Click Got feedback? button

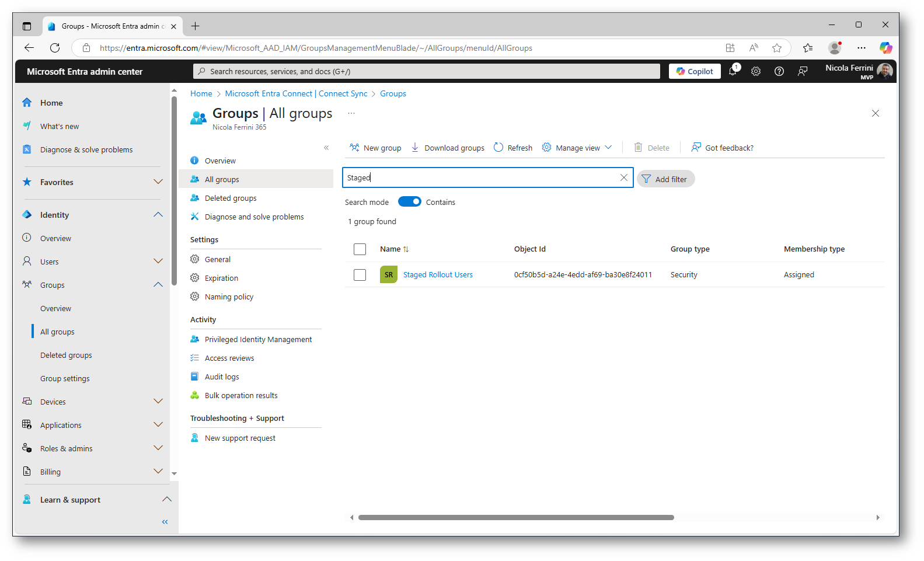[722, 148]
